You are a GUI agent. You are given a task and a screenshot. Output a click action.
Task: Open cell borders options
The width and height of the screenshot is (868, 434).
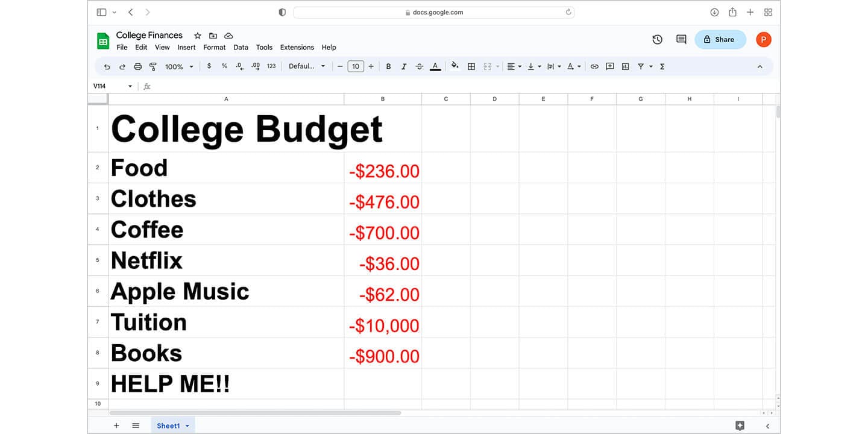[x=471, y=67]
